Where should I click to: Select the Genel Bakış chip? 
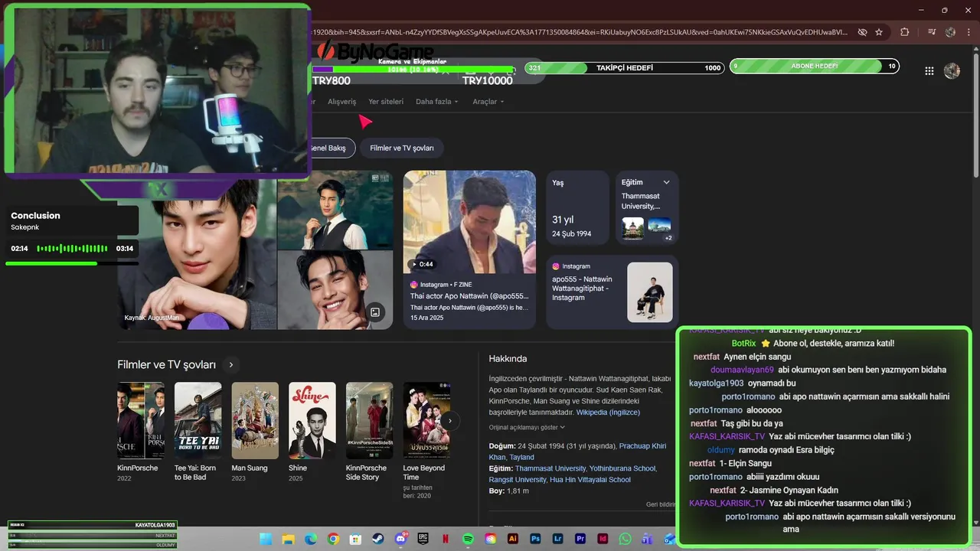click(332, 148)
